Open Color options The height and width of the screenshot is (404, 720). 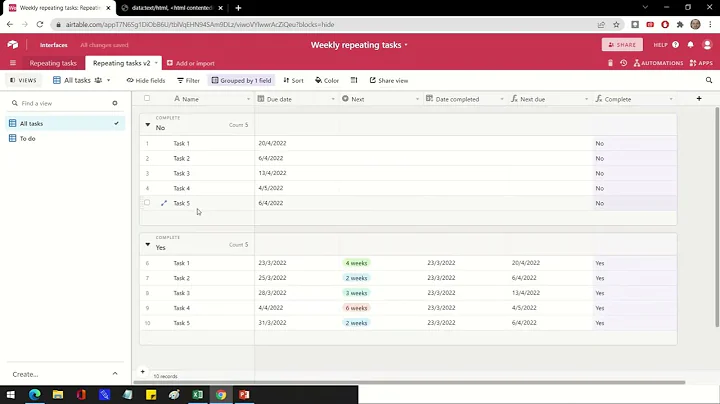327,80
